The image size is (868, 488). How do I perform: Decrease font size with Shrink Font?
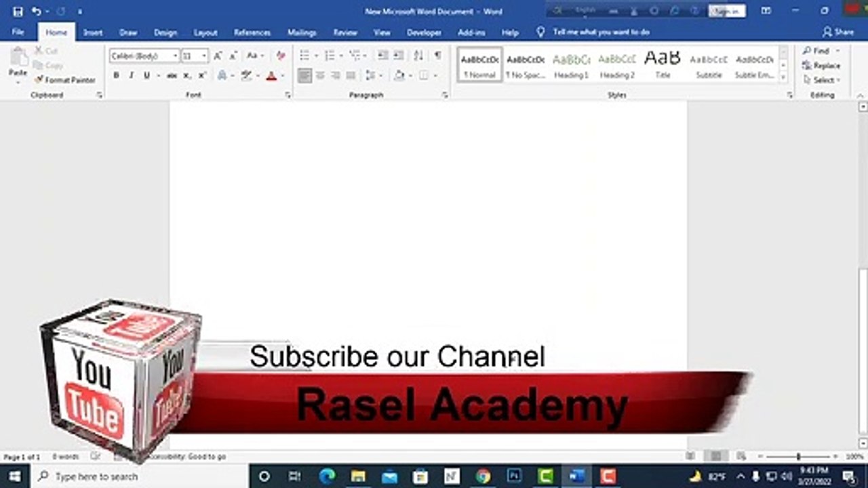233,56
